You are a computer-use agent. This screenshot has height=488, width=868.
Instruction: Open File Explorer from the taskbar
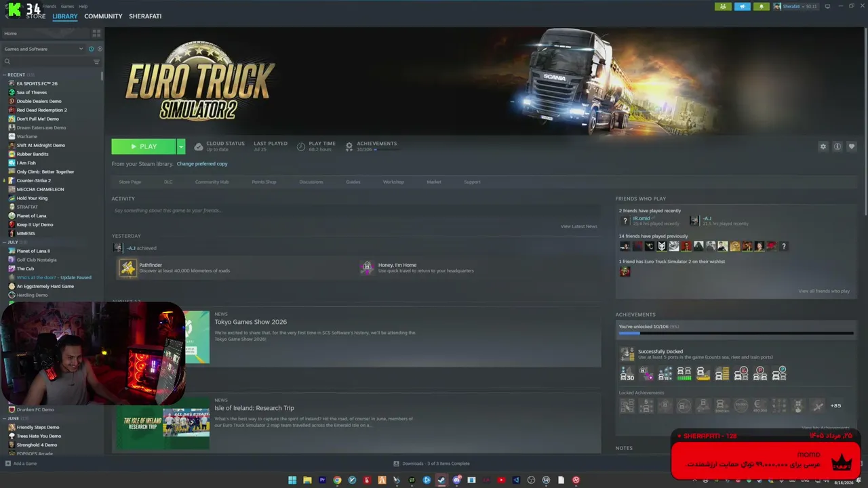pos(307,481)
